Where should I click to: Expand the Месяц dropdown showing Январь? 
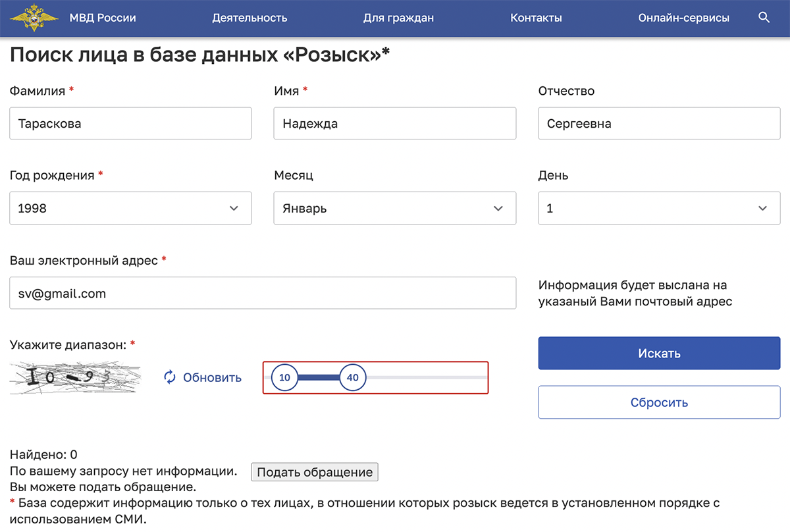point(394,208)
